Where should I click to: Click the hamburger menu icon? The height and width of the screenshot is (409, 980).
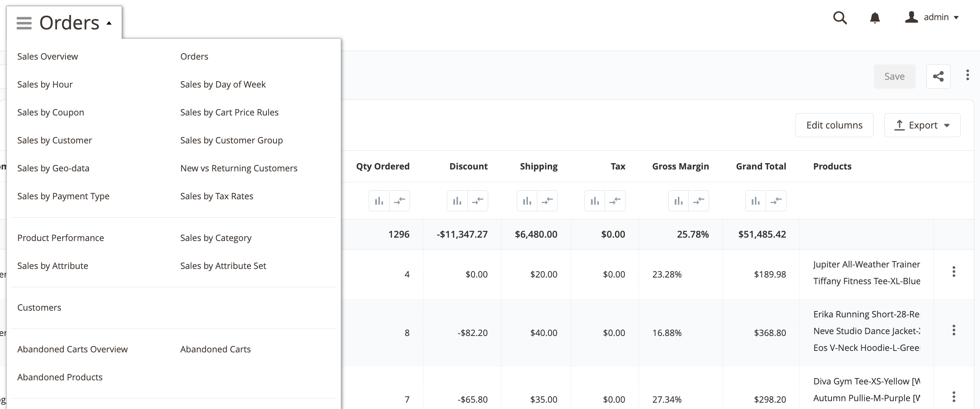point(24,23)
